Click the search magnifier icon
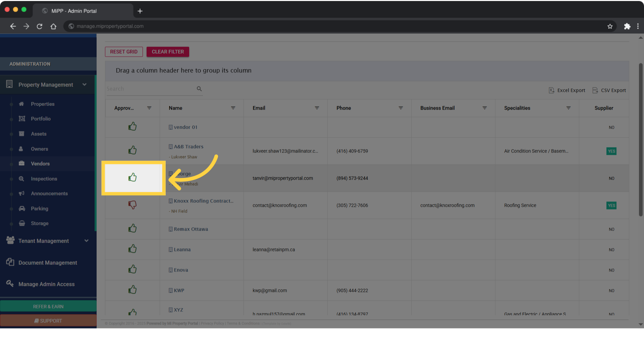 pos(199,89)
